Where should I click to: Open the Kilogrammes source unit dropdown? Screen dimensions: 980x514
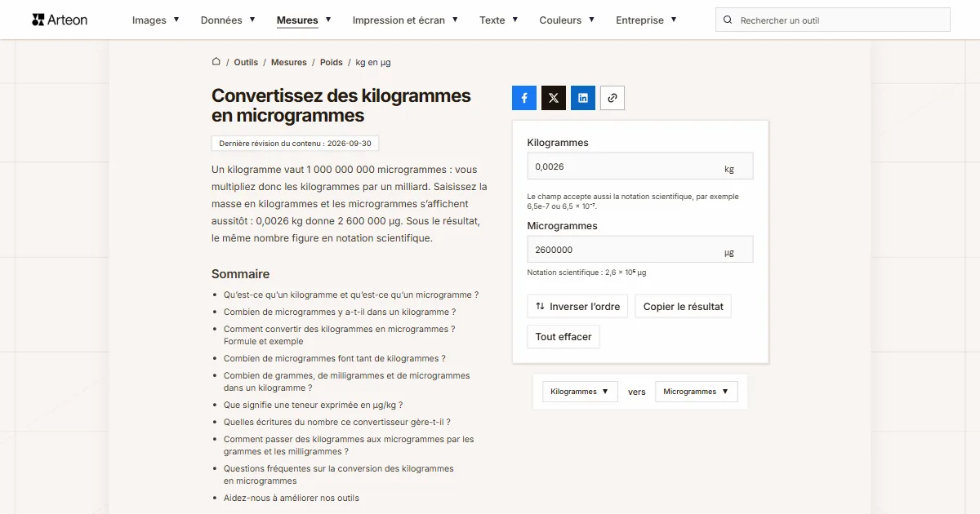(x=580, y=392)
